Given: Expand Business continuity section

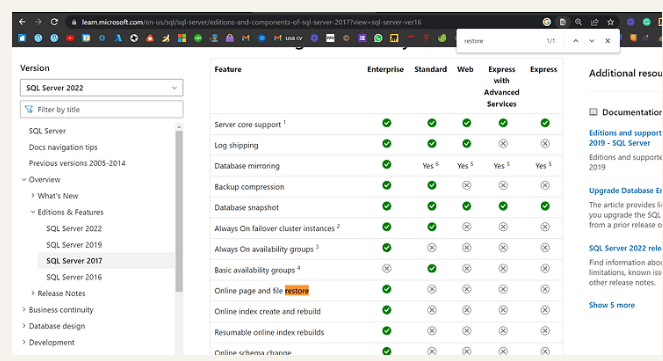Looking at the screenshot, I should click(x=24, y=309).
